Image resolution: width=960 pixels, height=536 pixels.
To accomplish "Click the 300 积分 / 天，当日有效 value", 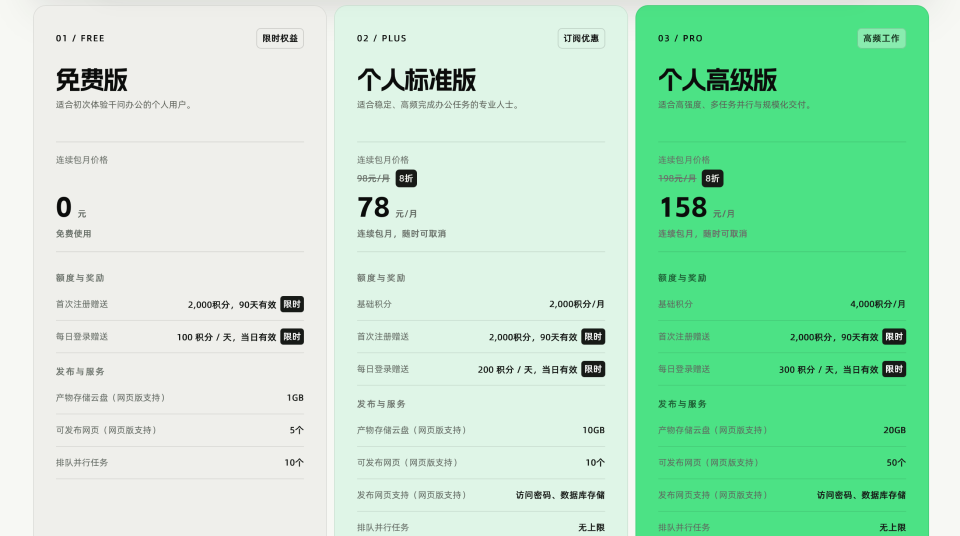I will [828, 369].
